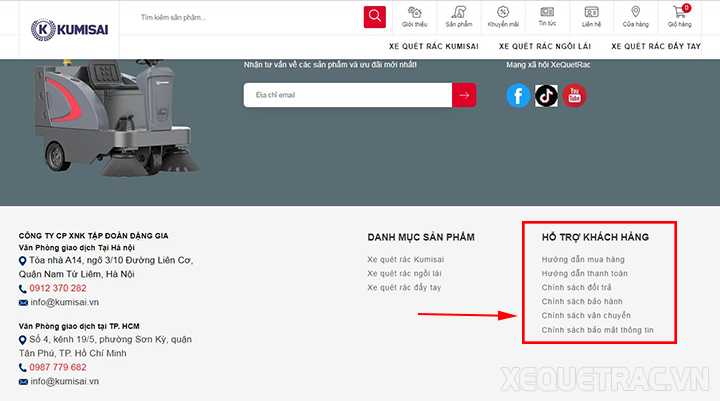Screen dimensions: 720x401
Task: Open the Cửa hàng store locator icon
Action: tap(635, 16)
